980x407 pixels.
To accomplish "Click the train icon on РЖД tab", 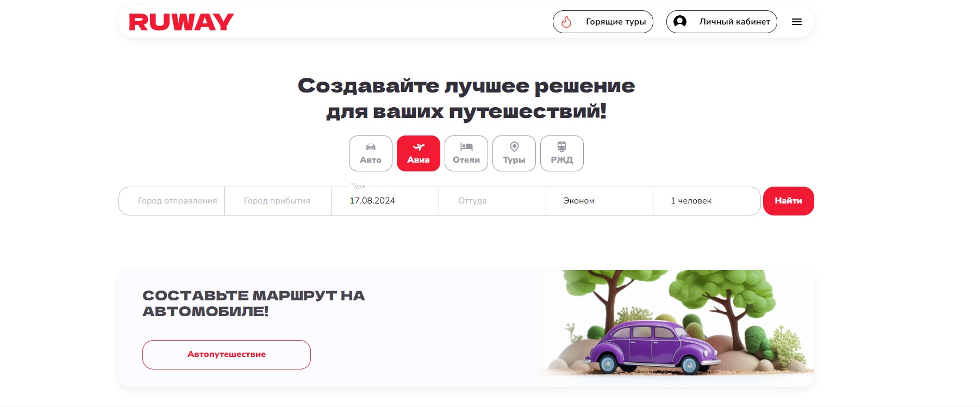I will 562,146.
